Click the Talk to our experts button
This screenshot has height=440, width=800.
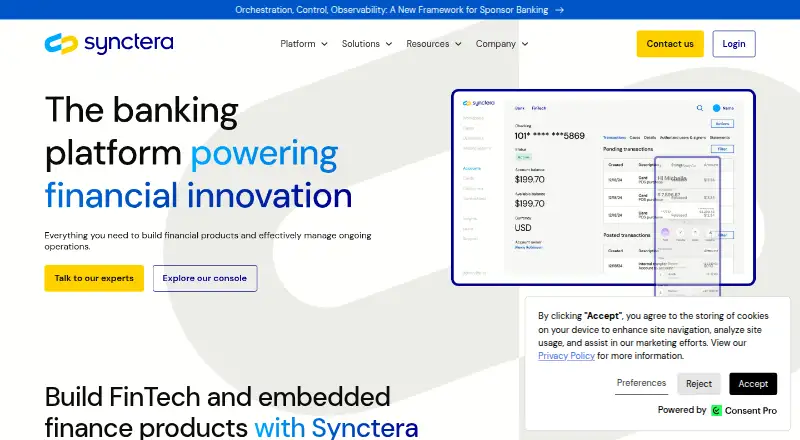[94, 278]
